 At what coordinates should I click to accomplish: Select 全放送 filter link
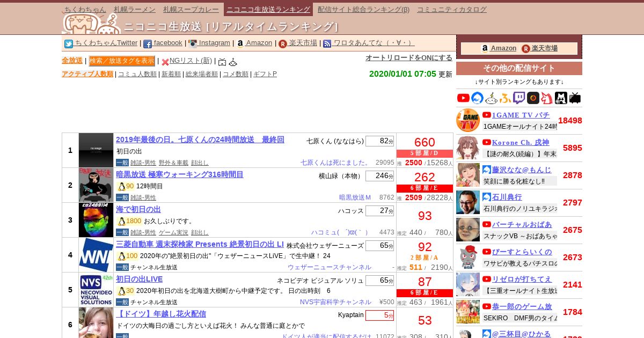tap(72, 61)
